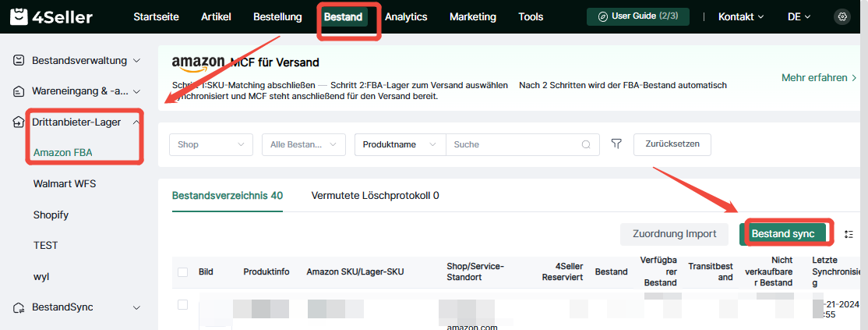Click the 4Seller Reserviert column header
Screen dimensions: 868x330
[563, 271]
